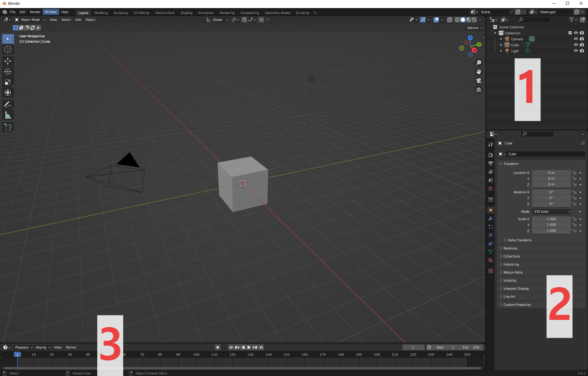Screen dimensions: 588x376
Task: Click the Location X value field
Action: [551, 173]
